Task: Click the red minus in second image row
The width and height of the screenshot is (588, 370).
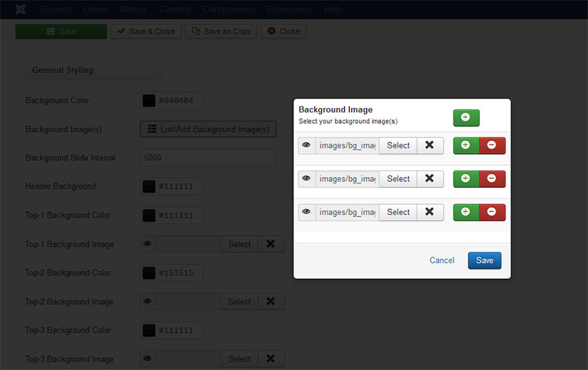Action: pos(492,178)
